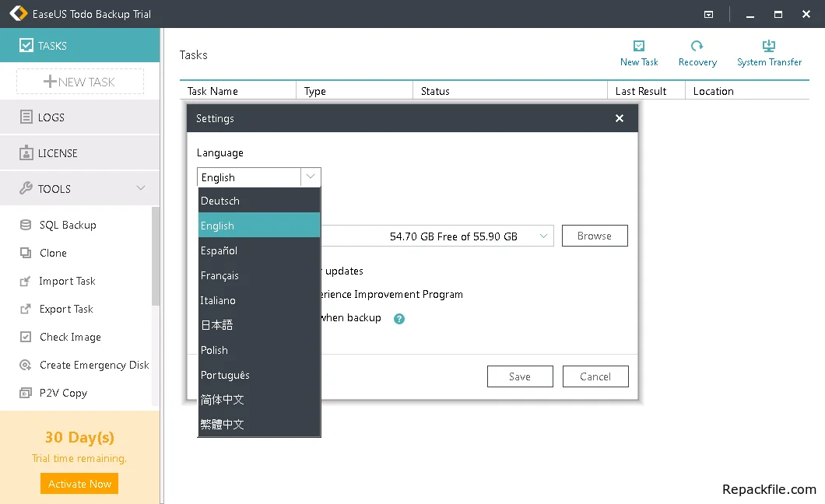Open Check Image tool
The width and height of the screenshot is (825, 504).
70,337
